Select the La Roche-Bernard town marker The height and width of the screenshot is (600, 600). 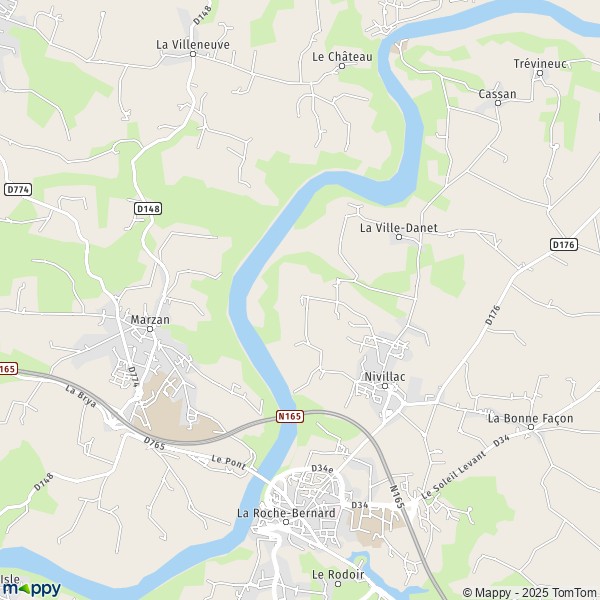tap(285, 522)
